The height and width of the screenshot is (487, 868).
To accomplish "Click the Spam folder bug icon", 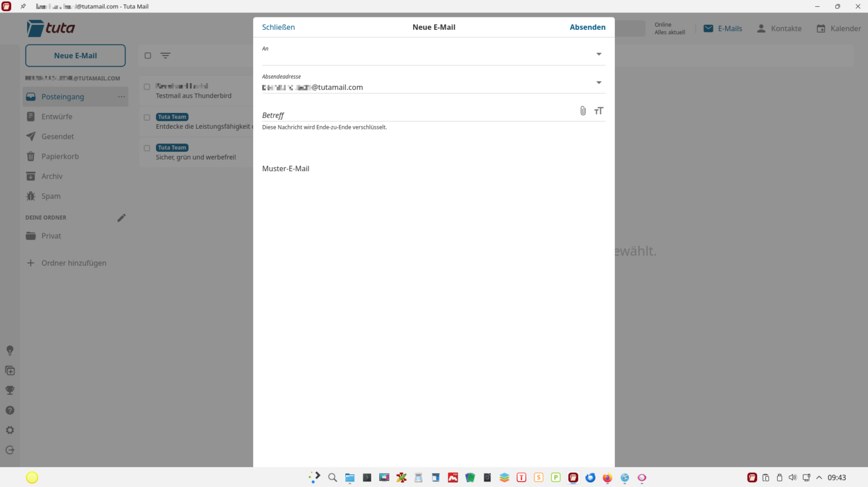I will pos(31,196).
